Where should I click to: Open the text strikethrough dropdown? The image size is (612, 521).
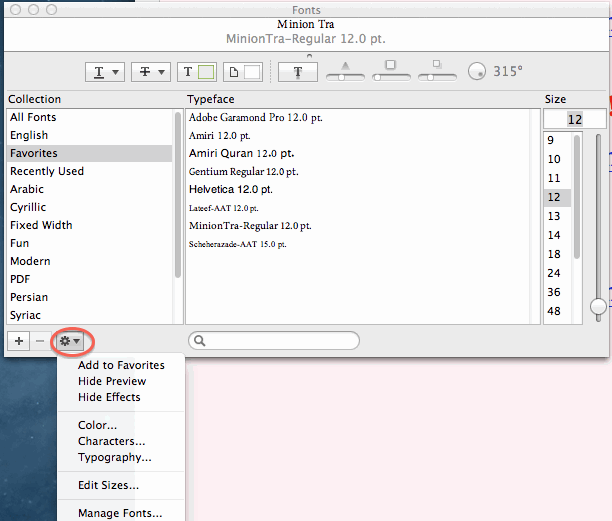[x=150, y=72]
